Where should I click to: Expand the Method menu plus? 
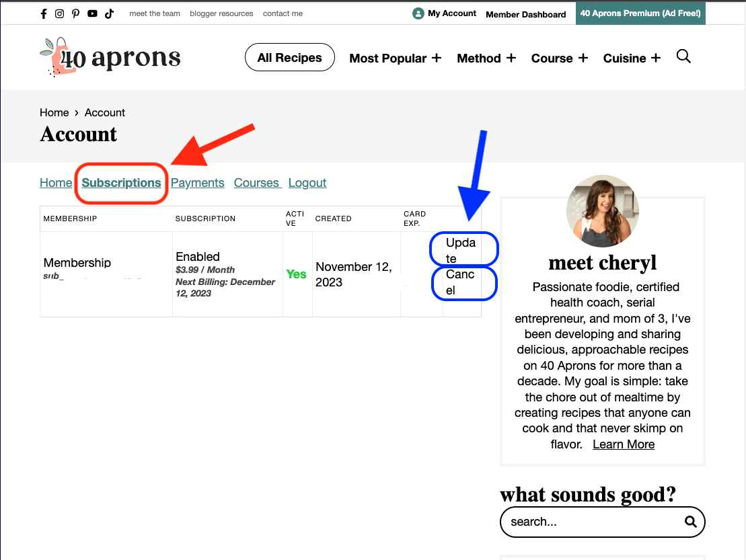click(x=511, y=58)
